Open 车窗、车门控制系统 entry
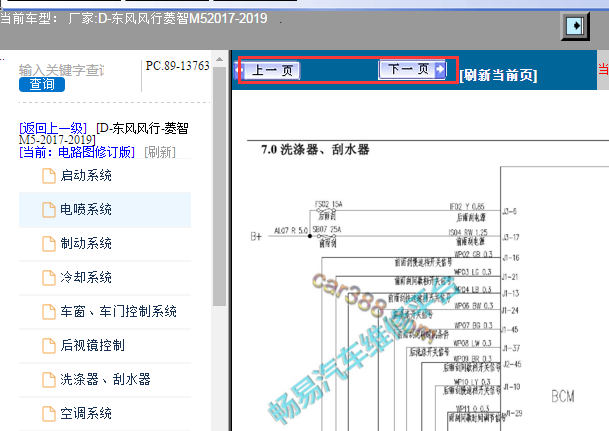 tap(105, 311)
